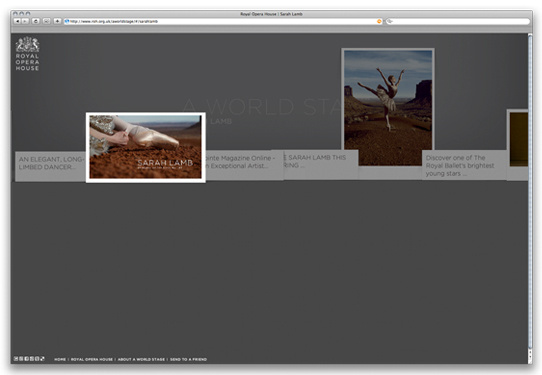
Task: Open ABOUT A WORLD STAGE footer link
Action: 141,359
